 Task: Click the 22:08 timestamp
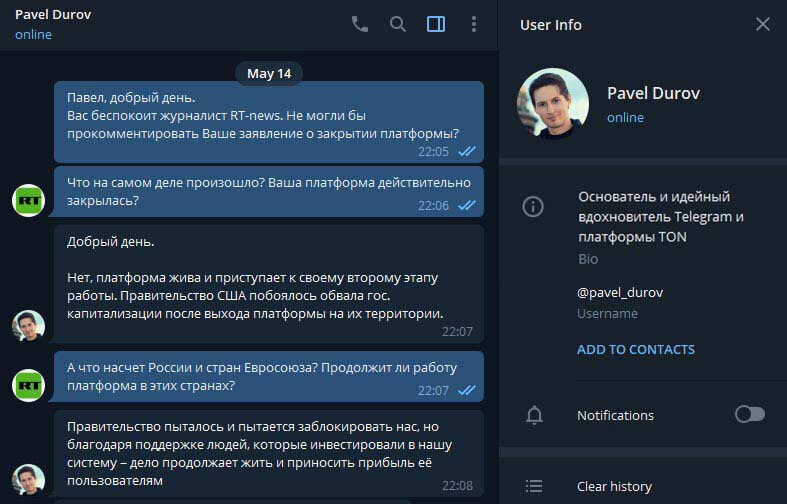tap(457, 485)
